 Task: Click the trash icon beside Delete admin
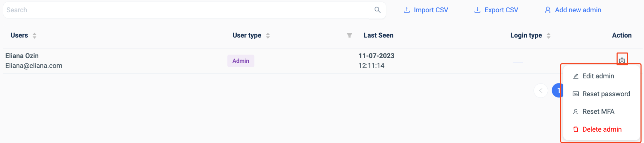coord(575,129)
